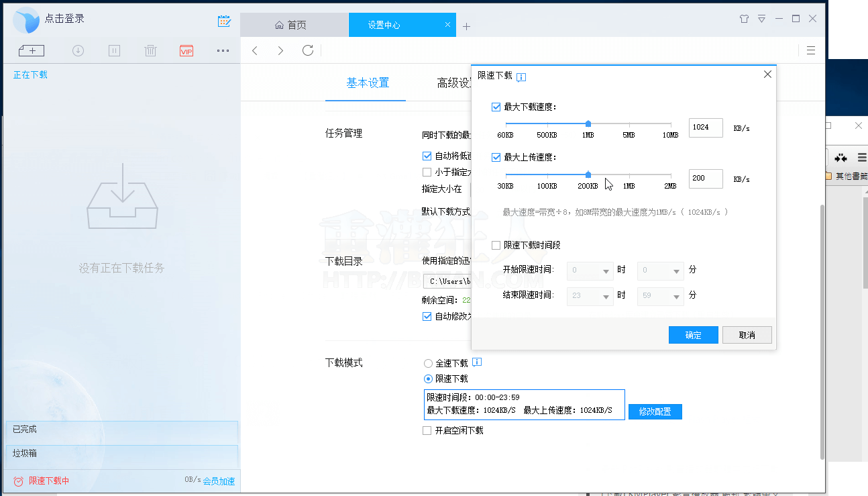Toggle 最大上传速度 checkbox
The width and height of the screenshot is (868, 496).
pos(496,157)
